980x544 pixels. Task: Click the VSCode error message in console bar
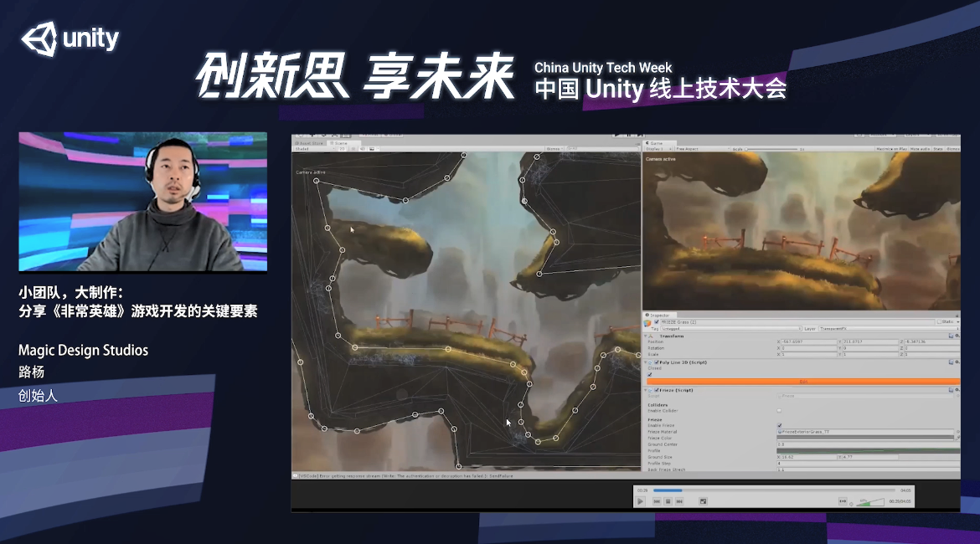[406, 476]
